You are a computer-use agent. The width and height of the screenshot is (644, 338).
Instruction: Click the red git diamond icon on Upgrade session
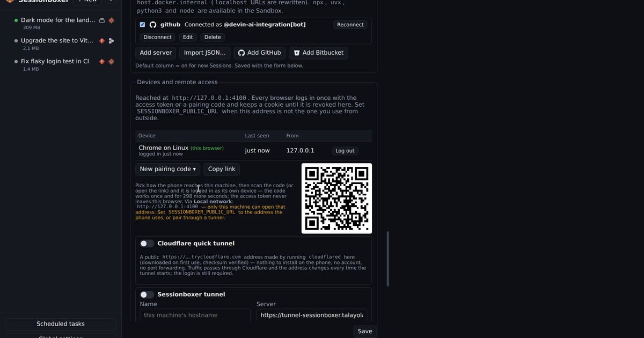pyautogui.click(x=102, y=41)
